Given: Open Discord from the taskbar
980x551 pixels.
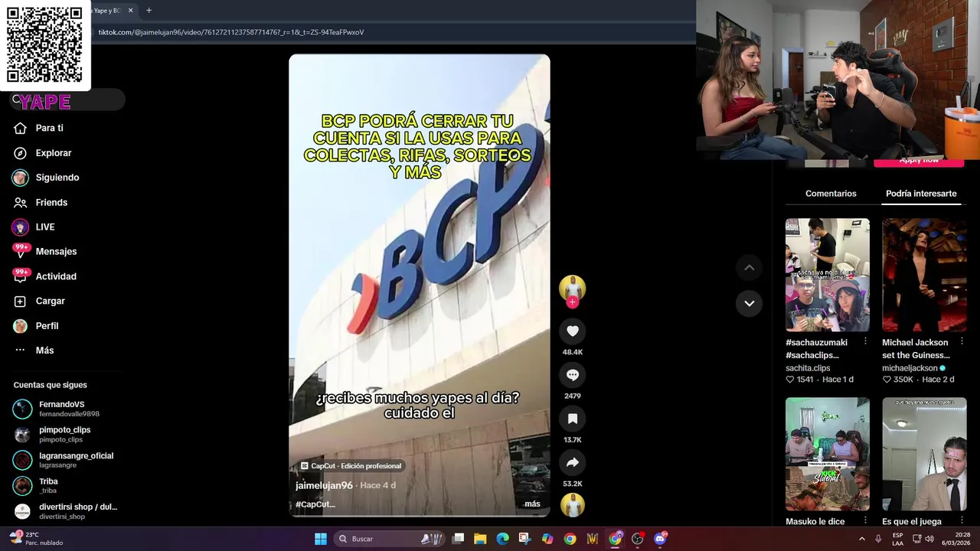Looking at the screenshot, I should pos(660,539).
